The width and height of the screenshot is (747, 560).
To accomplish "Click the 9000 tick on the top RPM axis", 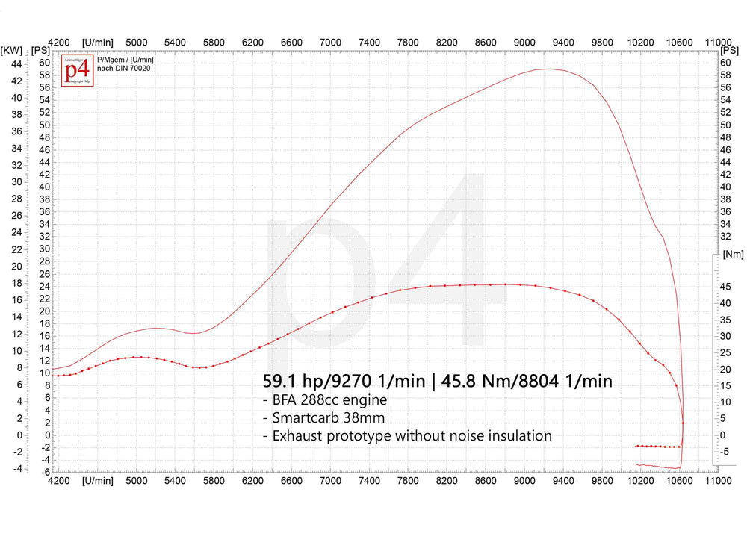I will (x=524, y=43).
